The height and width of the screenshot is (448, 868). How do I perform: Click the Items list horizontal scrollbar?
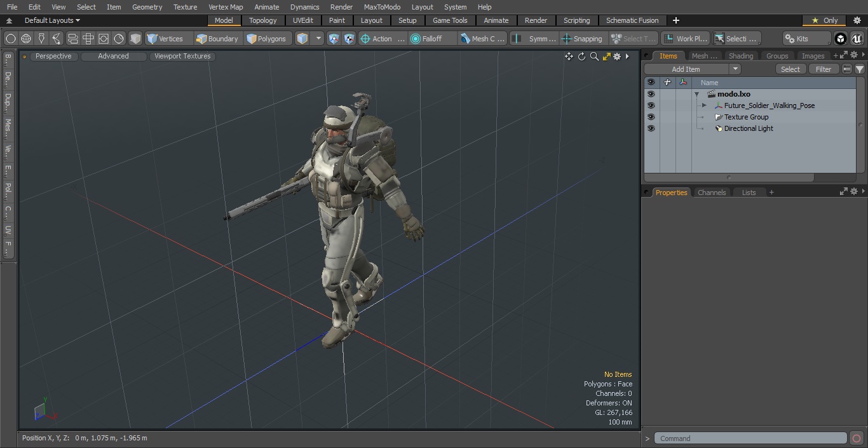[729, 178]
